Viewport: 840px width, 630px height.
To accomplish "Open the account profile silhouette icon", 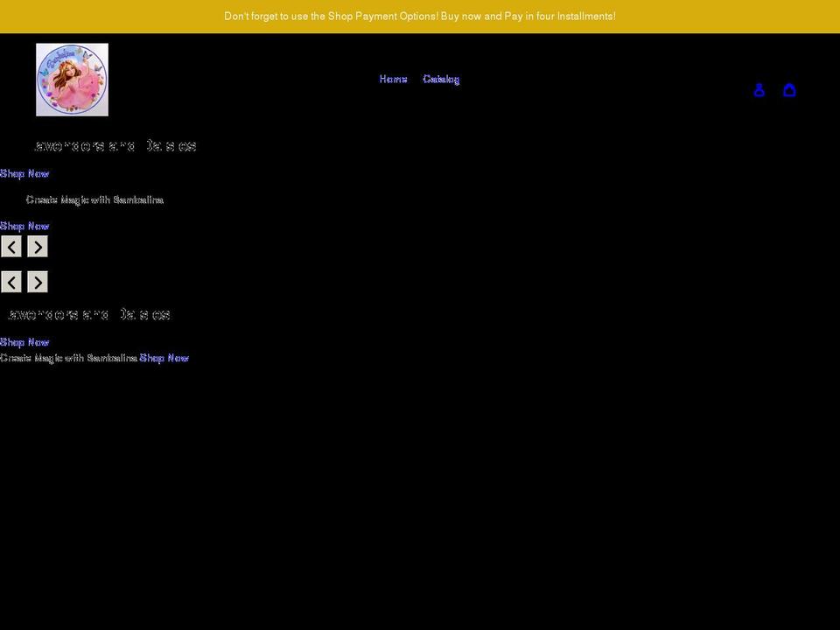I will coord(759,89).
